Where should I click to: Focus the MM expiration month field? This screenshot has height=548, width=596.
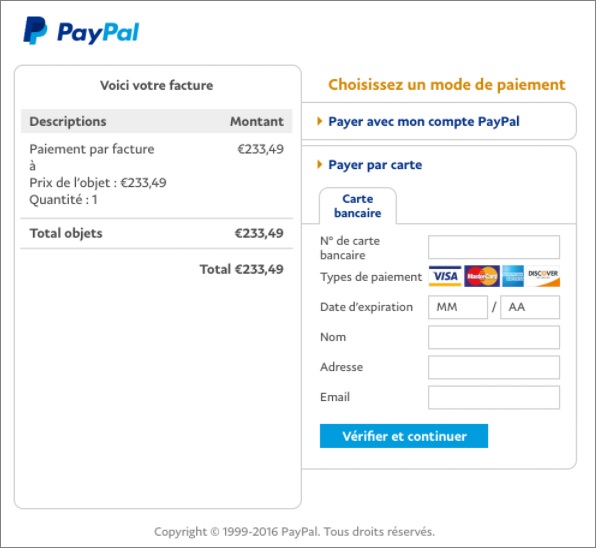(458, 307)
